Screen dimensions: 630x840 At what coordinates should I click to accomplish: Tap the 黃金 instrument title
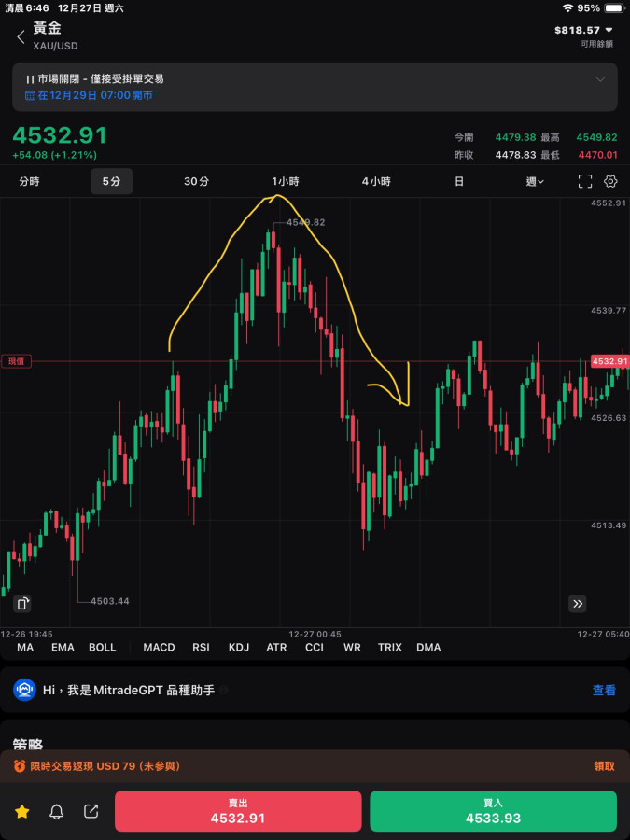(47, 28)
